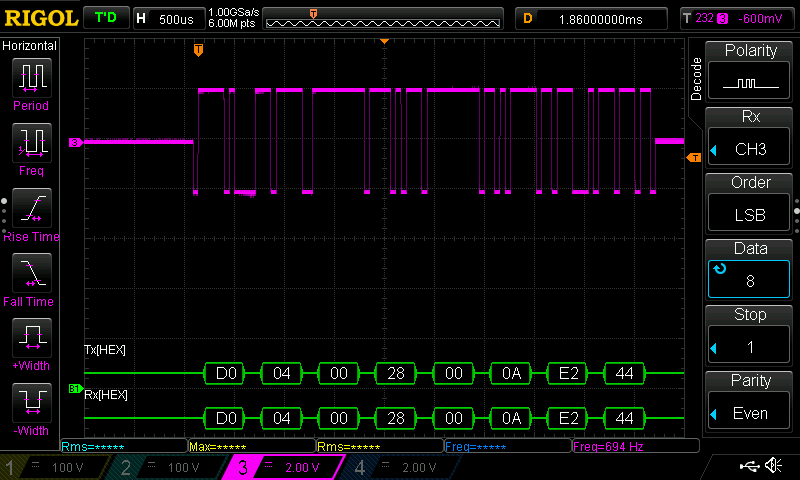Screen dimensions: 800x480
Task: Open the Decode side tab
Action: point(696,79)
